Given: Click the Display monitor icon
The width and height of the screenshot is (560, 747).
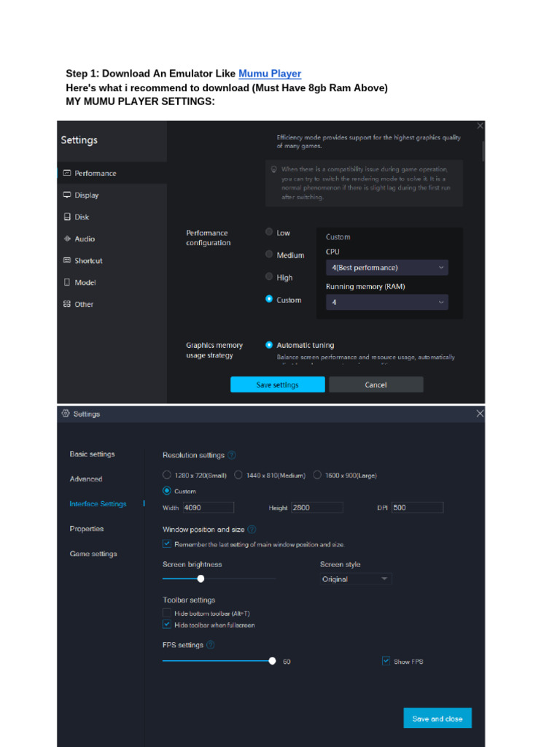Looking at the screenshot, I should 67,195.
